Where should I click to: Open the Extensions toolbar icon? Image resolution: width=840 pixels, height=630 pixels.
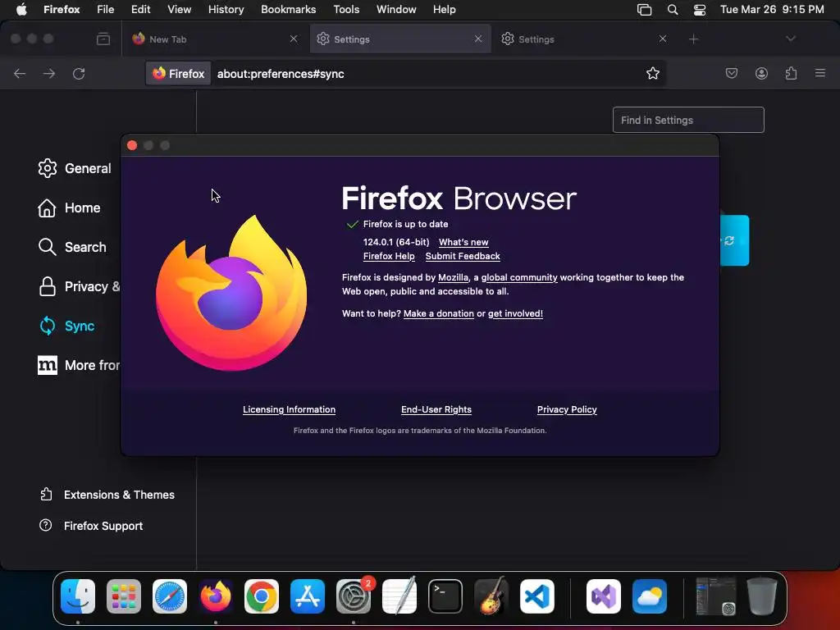coord(791,73)
